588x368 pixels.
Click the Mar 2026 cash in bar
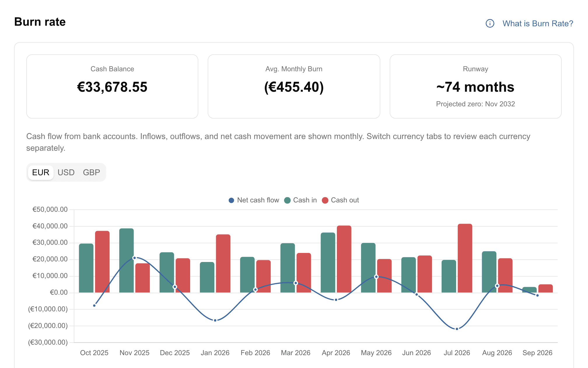(288, 268)
